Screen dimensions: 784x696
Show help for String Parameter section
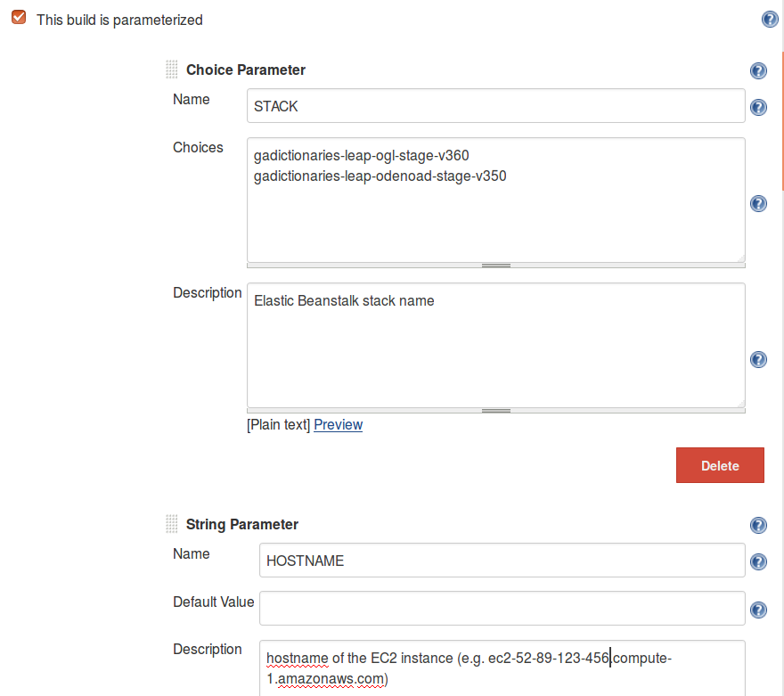(758, 526)
